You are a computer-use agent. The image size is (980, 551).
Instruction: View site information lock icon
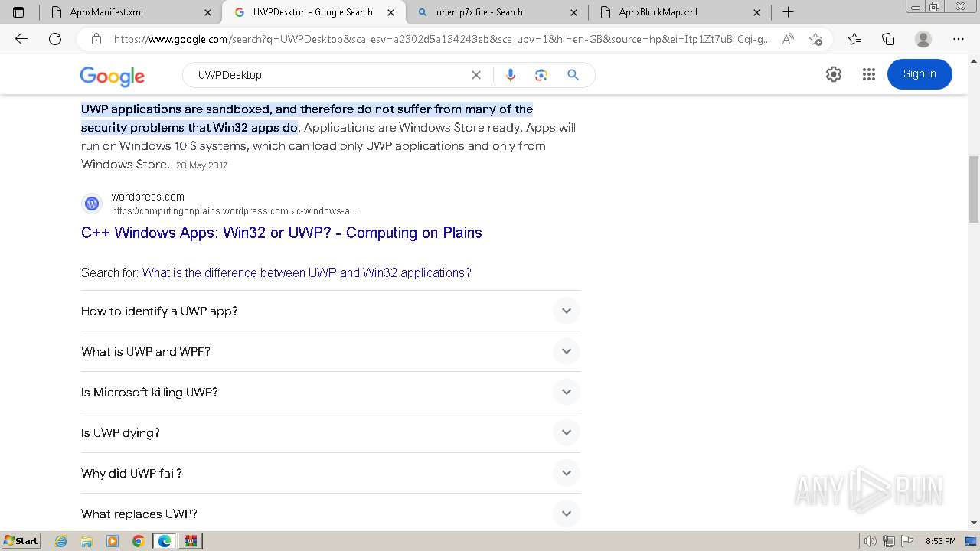coord(96,39)
